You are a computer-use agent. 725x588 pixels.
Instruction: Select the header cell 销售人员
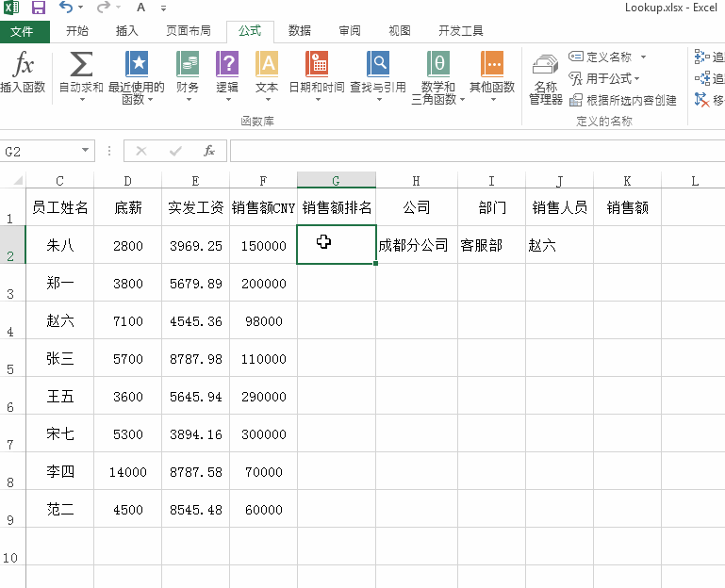(559, 206)
